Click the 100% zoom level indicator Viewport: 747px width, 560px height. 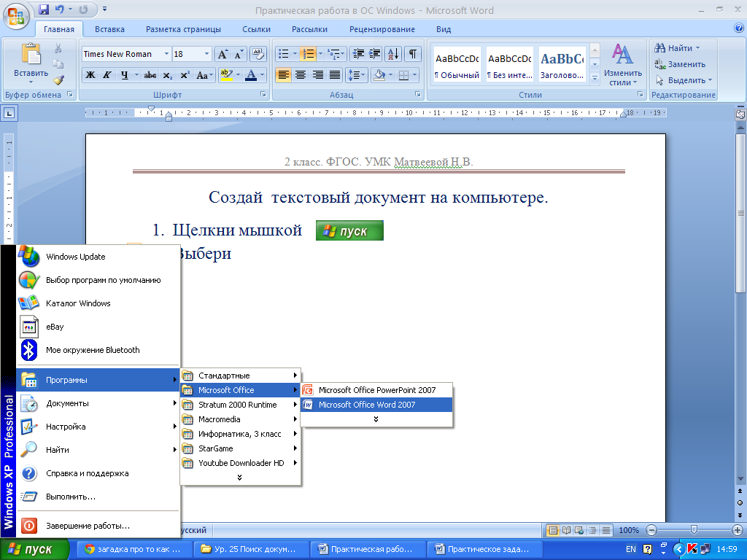[x=629, y=530]
